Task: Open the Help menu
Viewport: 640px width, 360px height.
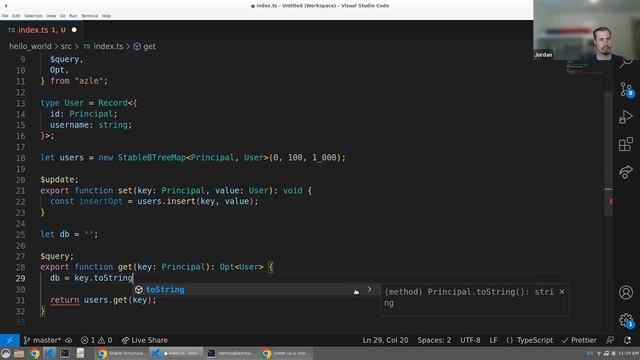Action: tap(106, 16)
